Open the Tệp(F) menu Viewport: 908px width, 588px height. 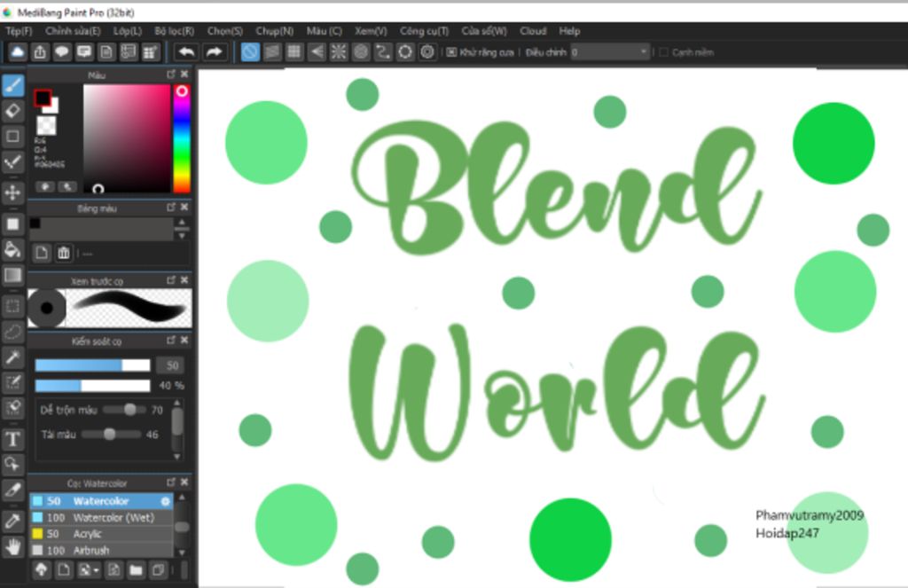20,31
